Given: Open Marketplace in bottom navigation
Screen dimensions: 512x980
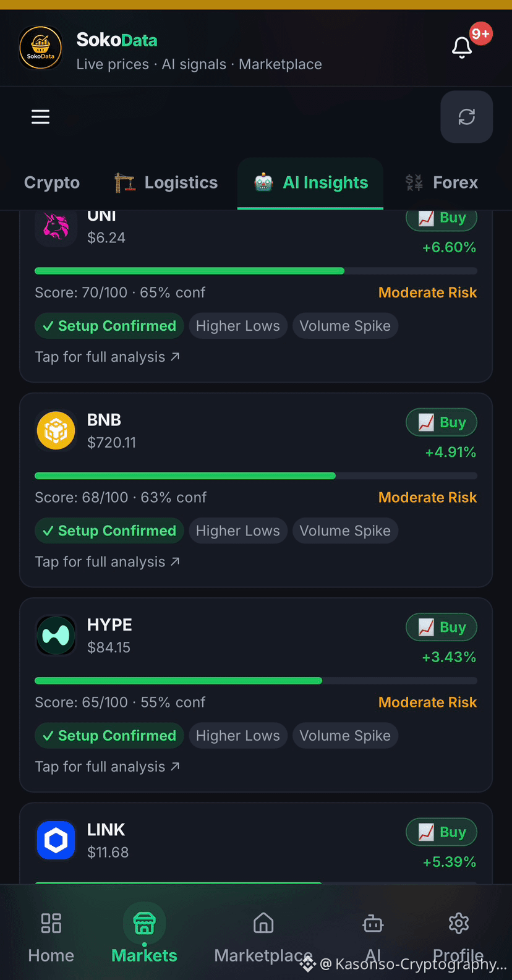Looking at the screenshot, I should pos(263,937).
